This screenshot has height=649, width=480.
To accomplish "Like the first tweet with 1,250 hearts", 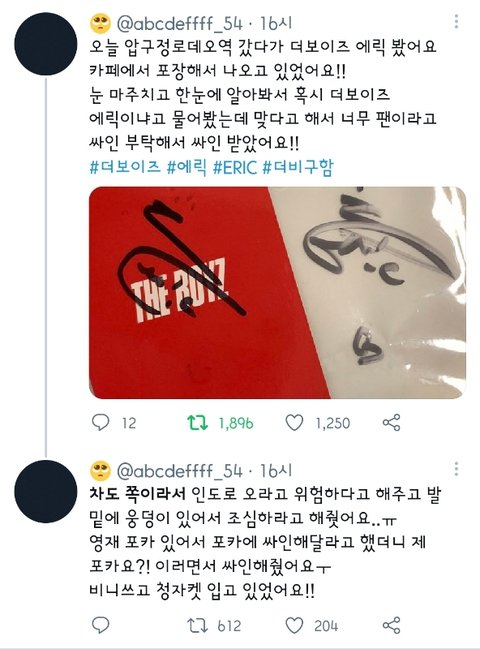I will 295,423.
